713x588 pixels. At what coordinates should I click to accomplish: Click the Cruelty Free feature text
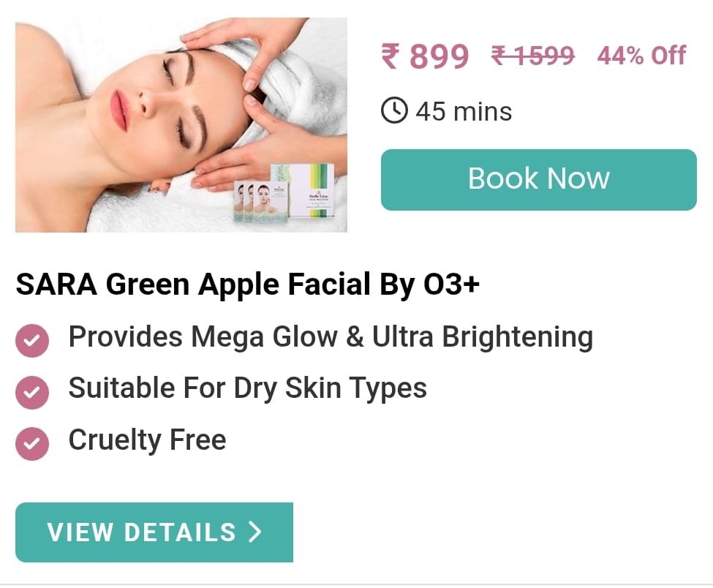tap(147, 440)
